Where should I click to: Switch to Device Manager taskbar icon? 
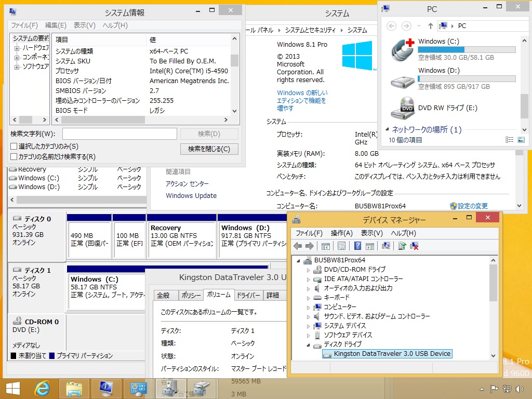tap(170, 389)
